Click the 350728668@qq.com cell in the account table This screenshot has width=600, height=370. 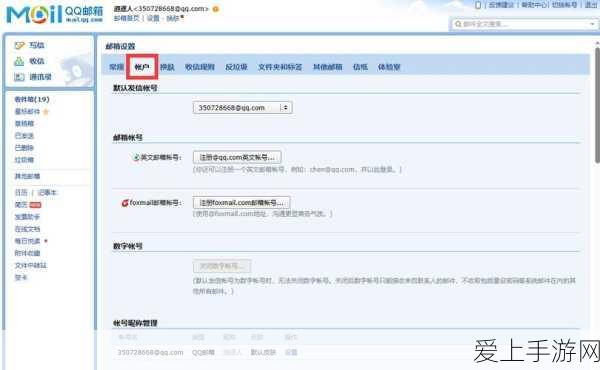[x=150, y=352]
